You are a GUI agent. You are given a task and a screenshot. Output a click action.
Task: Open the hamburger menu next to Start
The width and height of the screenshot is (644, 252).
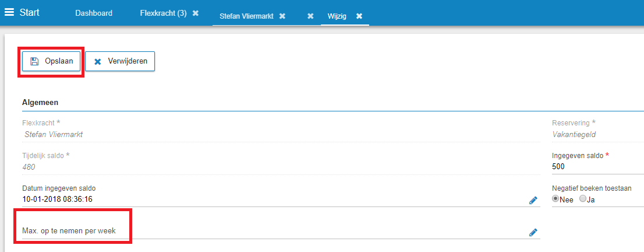coord(9,12)
